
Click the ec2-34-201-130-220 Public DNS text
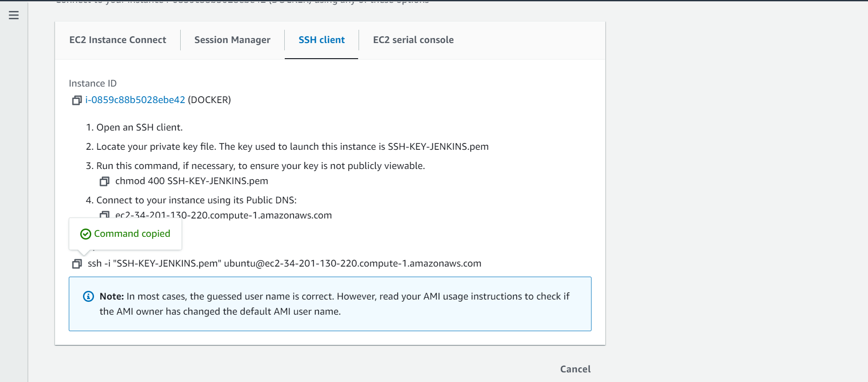coord(223,215)
